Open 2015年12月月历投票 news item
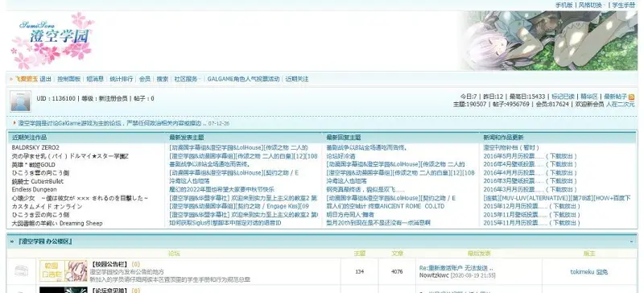644x293 pixels. coord(532,206)
